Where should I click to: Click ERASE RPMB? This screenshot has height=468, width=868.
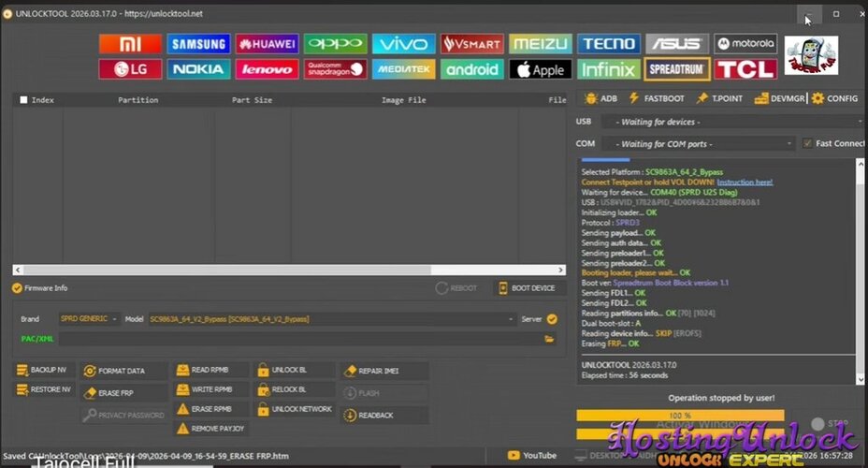pyautogui.click(x=210, y=409)
